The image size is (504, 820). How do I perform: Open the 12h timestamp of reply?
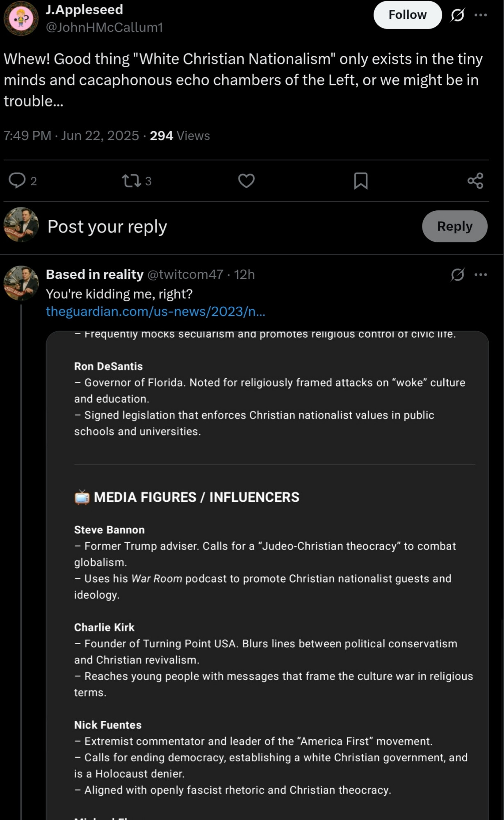click(244, 274)
